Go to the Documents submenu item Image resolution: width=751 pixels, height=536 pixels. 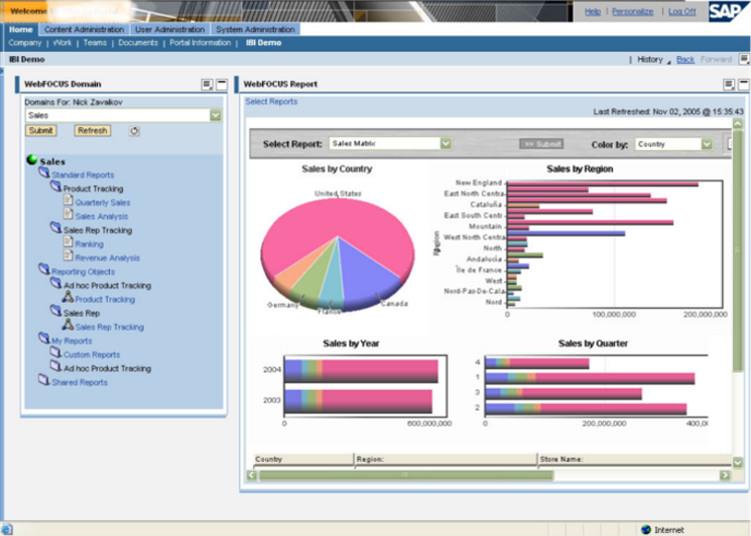(138, 43)
